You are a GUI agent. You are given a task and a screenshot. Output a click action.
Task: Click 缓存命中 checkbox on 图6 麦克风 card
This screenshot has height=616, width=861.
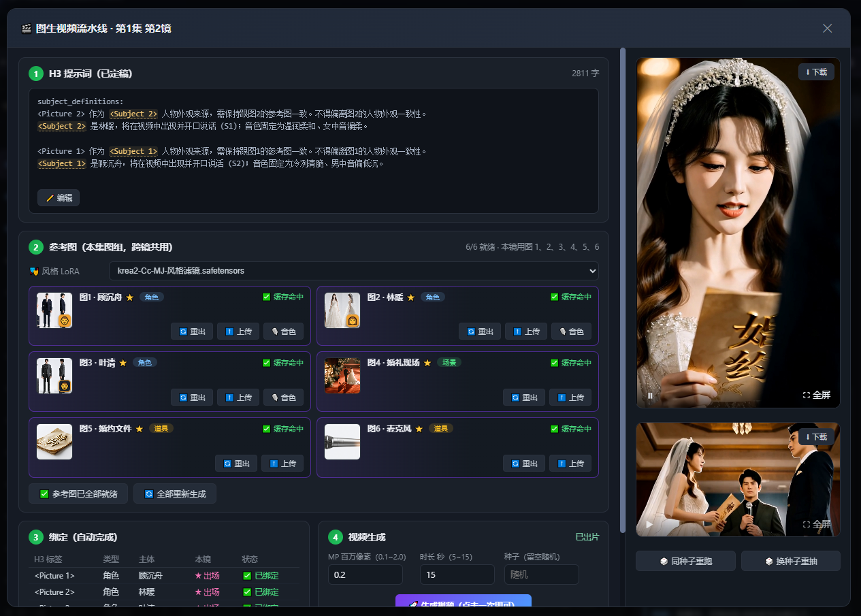click(555, 429)
